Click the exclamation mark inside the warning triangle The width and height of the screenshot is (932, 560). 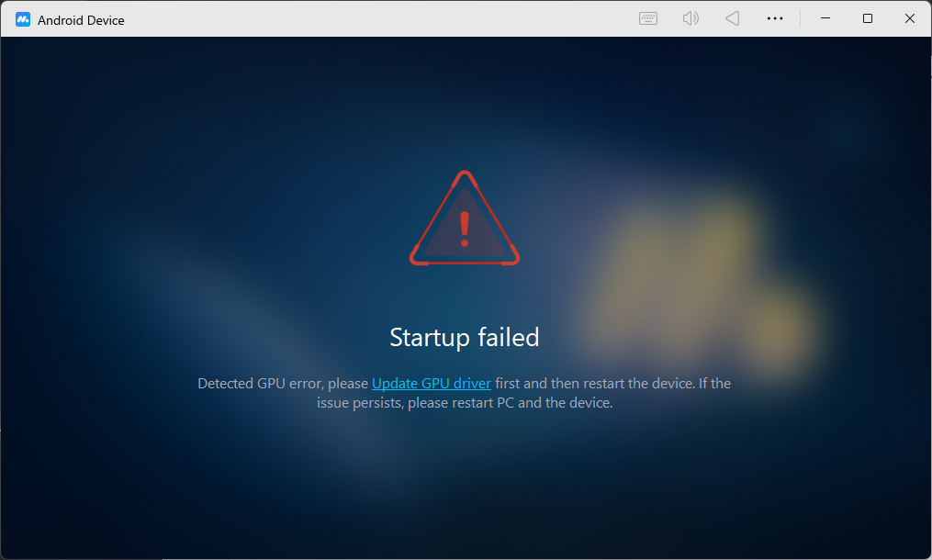pos(465,229)
